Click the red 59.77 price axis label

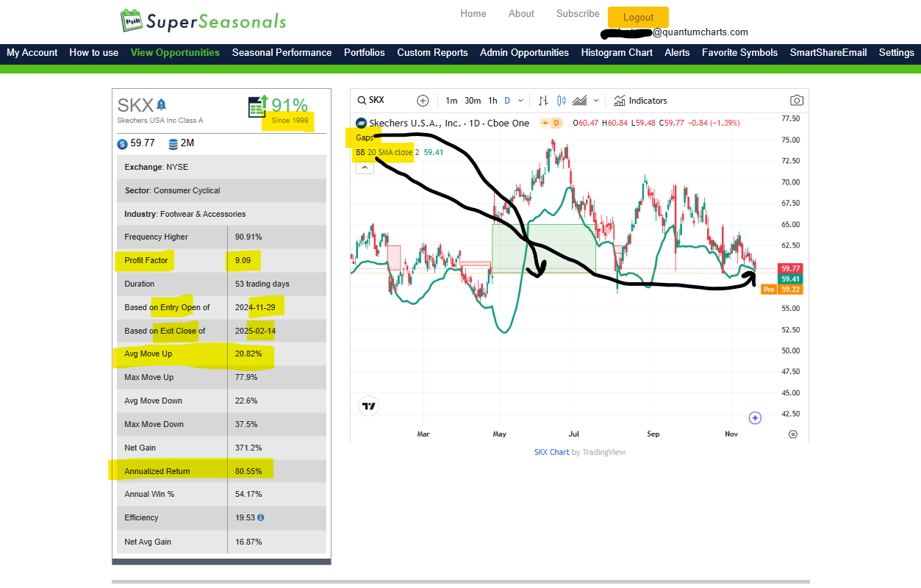click(x=791, y=269)
